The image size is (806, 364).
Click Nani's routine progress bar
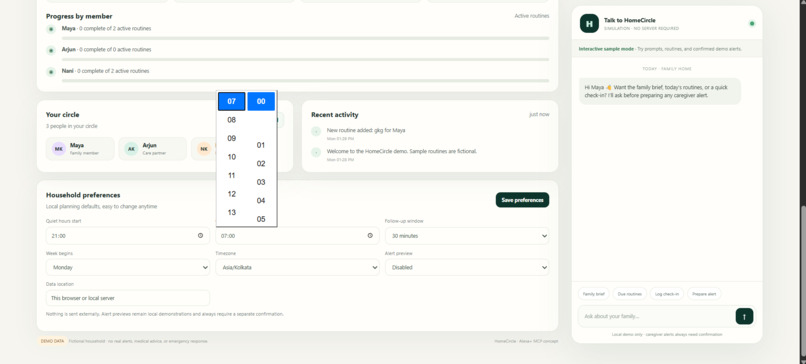pos(305,81)
